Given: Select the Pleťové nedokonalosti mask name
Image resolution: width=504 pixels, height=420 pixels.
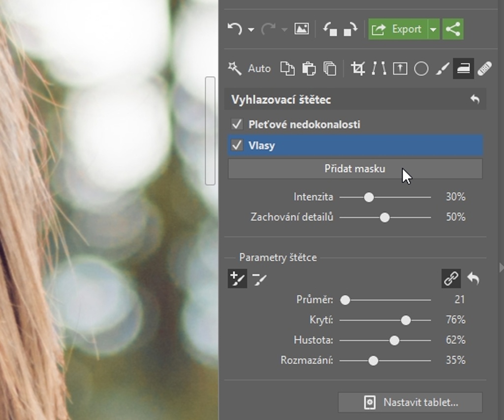Looking at the screenshot, I should coord(304,124).
